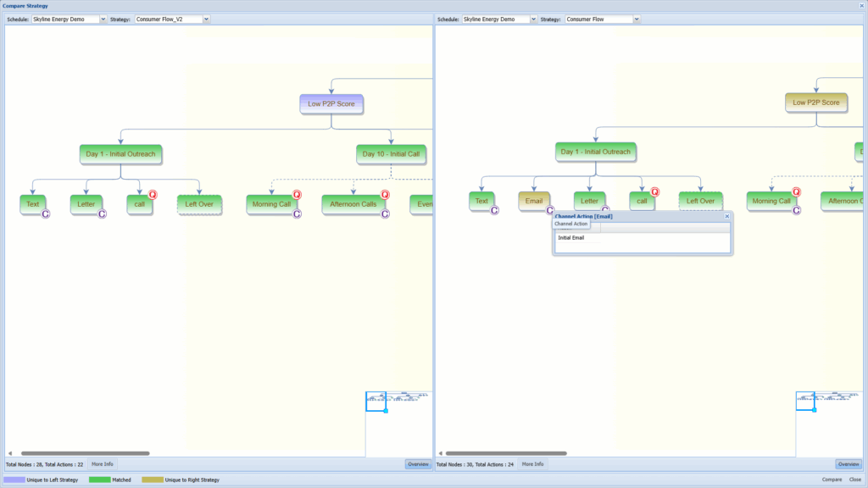Select the Email node in the right pane
This screenshot has width=868, height=488.
pos(533,201)
